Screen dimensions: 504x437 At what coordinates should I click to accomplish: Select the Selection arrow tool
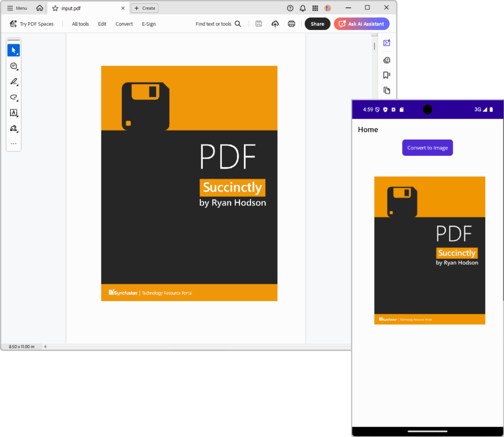click(14, 50)
